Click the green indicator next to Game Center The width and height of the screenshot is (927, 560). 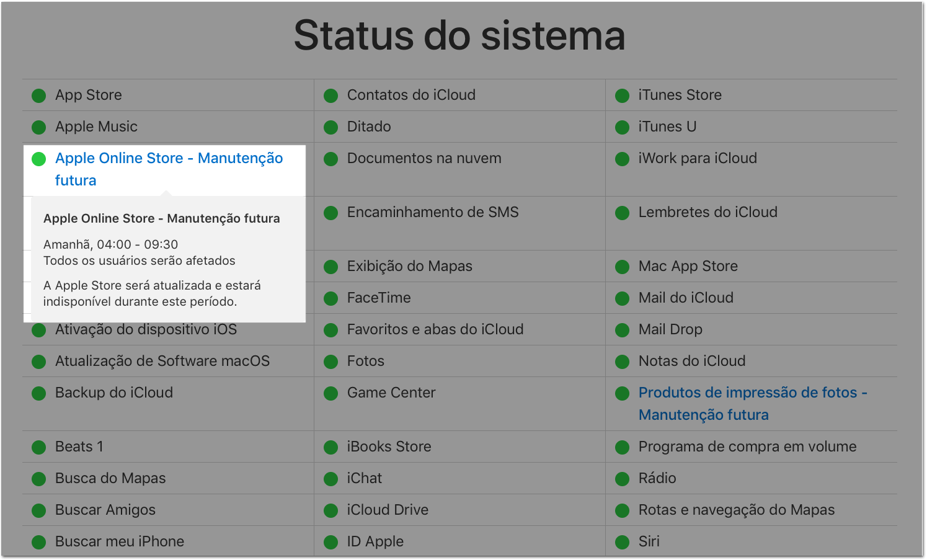pos(331,393)
